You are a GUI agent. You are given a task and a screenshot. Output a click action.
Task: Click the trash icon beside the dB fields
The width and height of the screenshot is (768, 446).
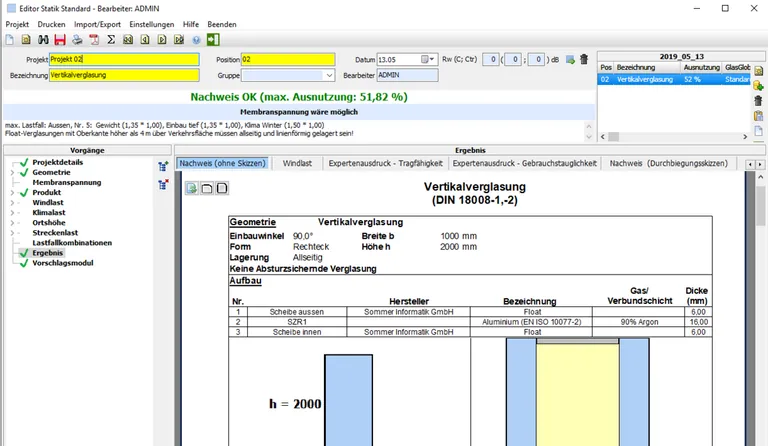coord(583,60)
